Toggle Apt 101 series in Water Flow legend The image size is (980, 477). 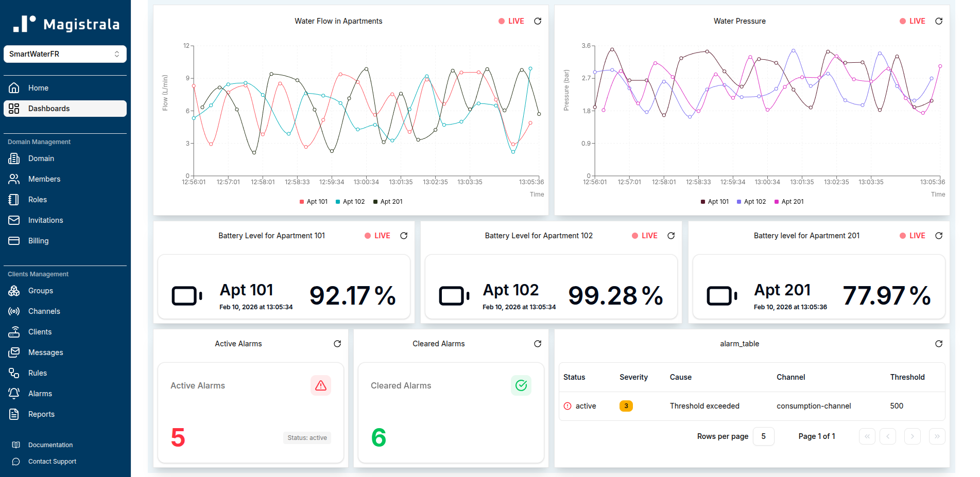point(313,201)
